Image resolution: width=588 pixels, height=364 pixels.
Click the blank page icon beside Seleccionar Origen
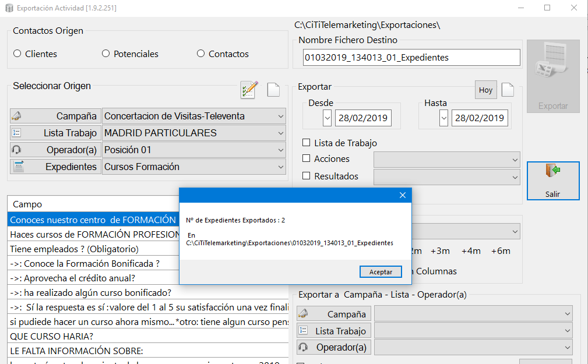(273, 90)
